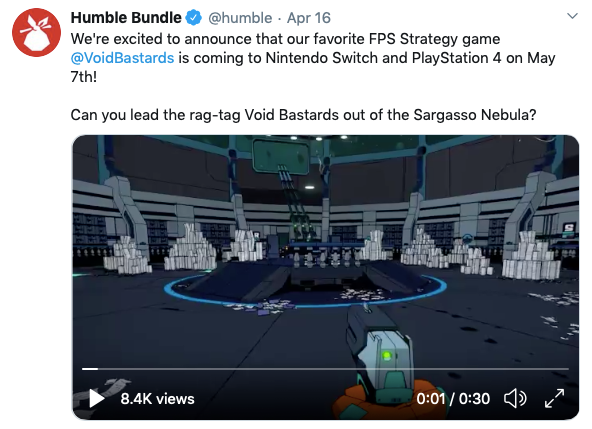Click the hanging monitor in the video
592x429 pixels.
coord(281,157)
